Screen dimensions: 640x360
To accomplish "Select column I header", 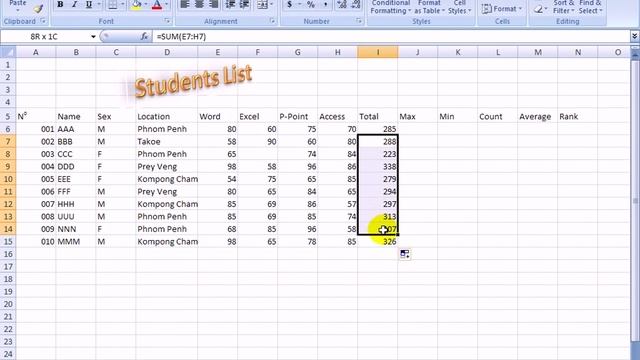I will click(378, 52).
